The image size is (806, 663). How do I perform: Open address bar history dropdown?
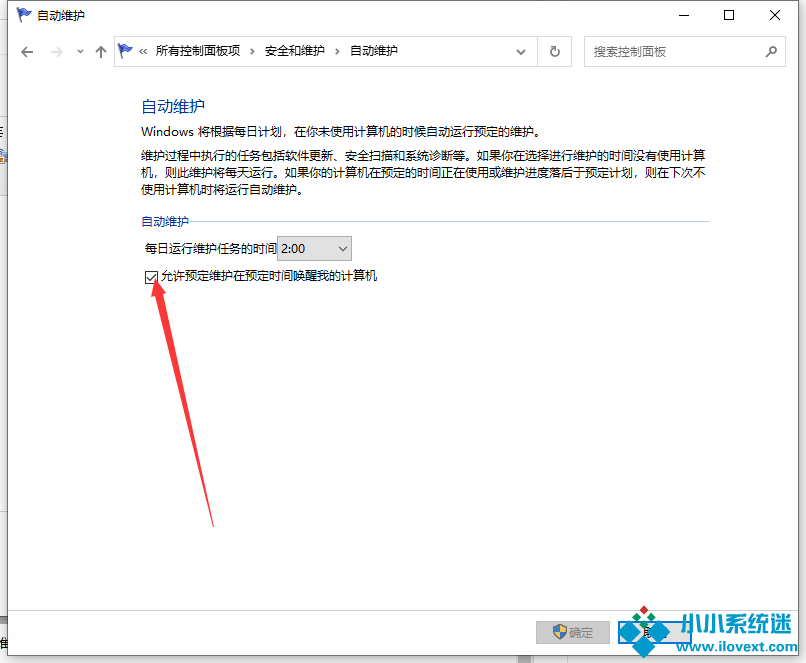point(521,52)
